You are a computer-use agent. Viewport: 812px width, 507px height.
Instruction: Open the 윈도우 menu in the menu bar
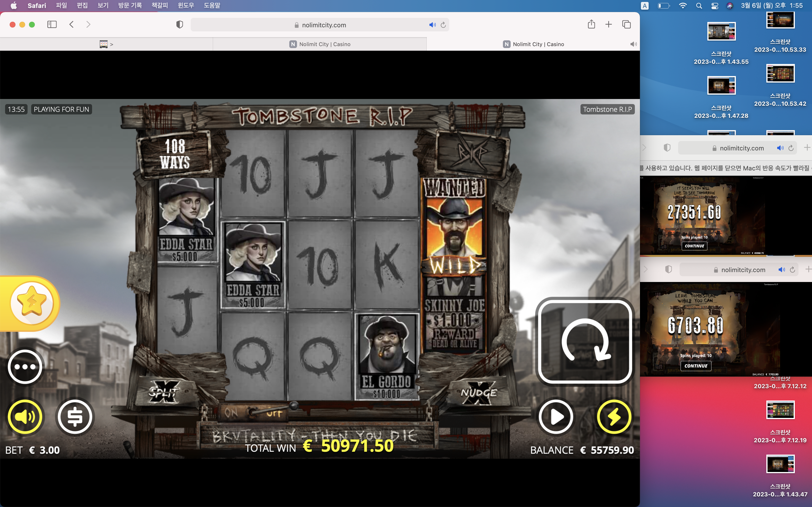(x=186, y=5)
